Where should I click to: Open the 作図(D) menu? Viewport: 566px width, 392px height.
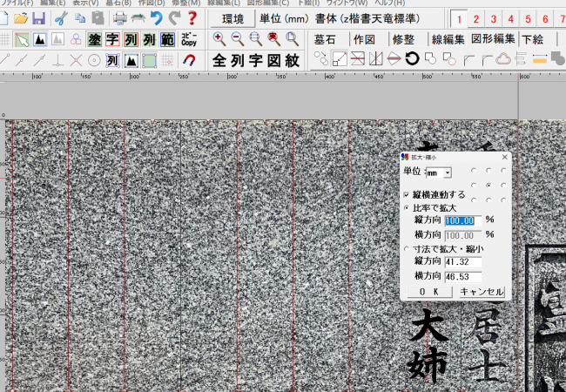[152, 3]
